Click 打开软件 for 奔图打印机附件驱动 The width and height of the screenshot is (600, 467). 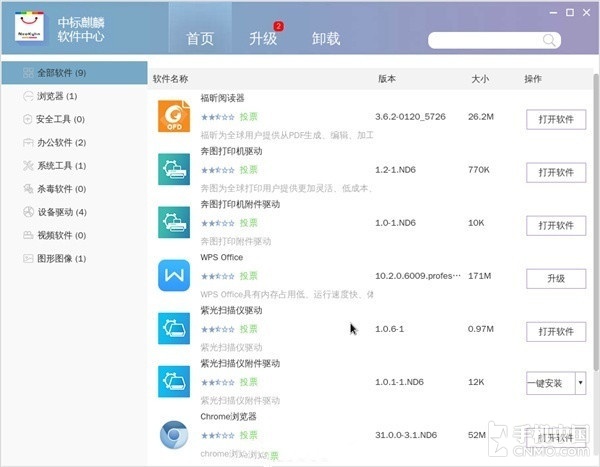tap(556, 226)
